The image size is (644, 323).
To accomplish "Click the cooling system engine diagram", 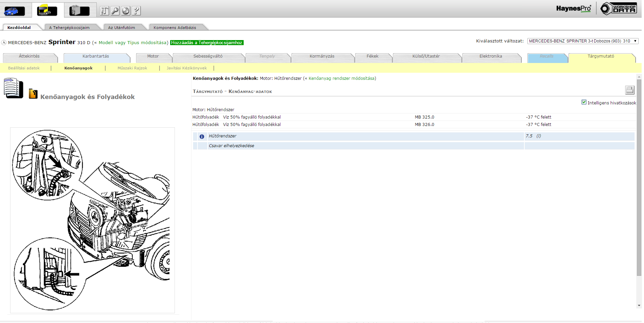I will click(x=92, y=220).
